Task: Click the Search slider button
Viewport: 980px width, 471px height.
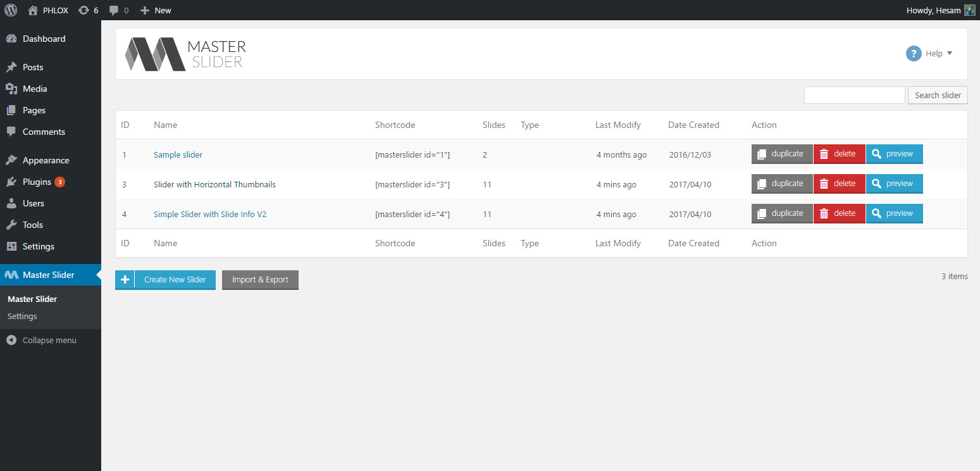Action: [938, 95]
